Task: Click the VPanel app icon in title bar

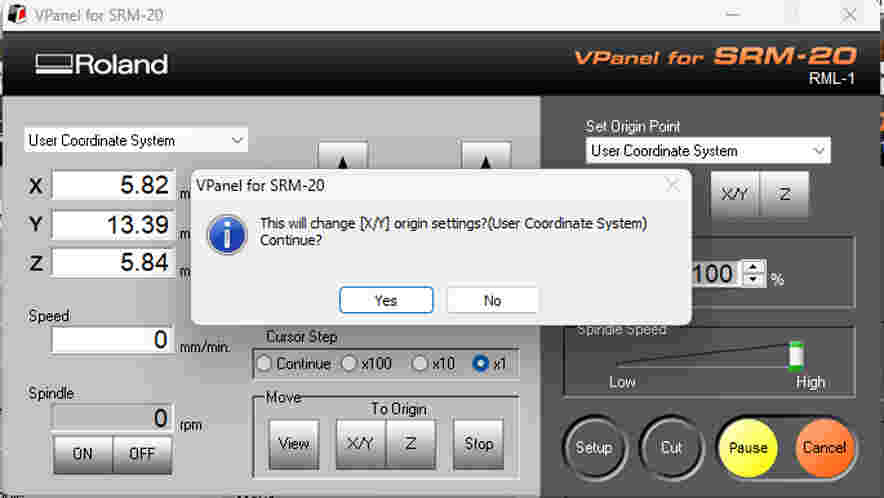Action: (x=16, y=14)
